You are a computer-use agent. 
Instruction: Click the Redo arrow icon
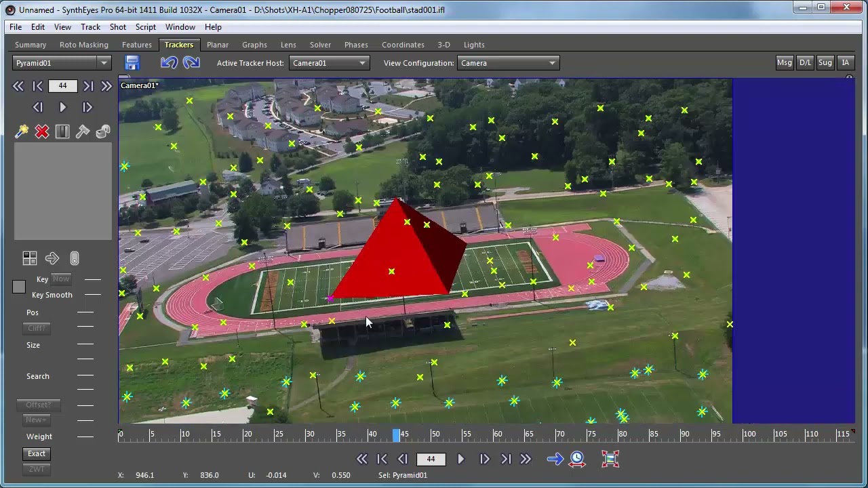pyautogui.click(x=191, y=63)
